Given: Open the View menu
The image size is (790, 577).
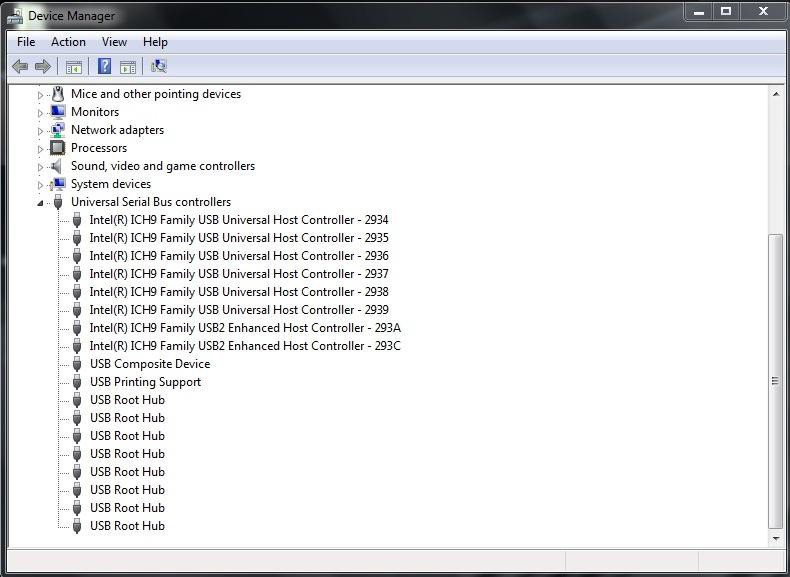Looking at the screenshot, I should pyautogui.click(x=114, y=42).
